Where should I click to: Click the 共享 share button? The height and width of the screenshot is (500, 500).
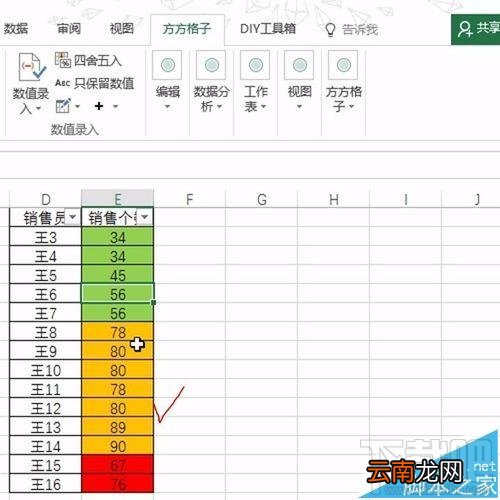coord(476,29)
